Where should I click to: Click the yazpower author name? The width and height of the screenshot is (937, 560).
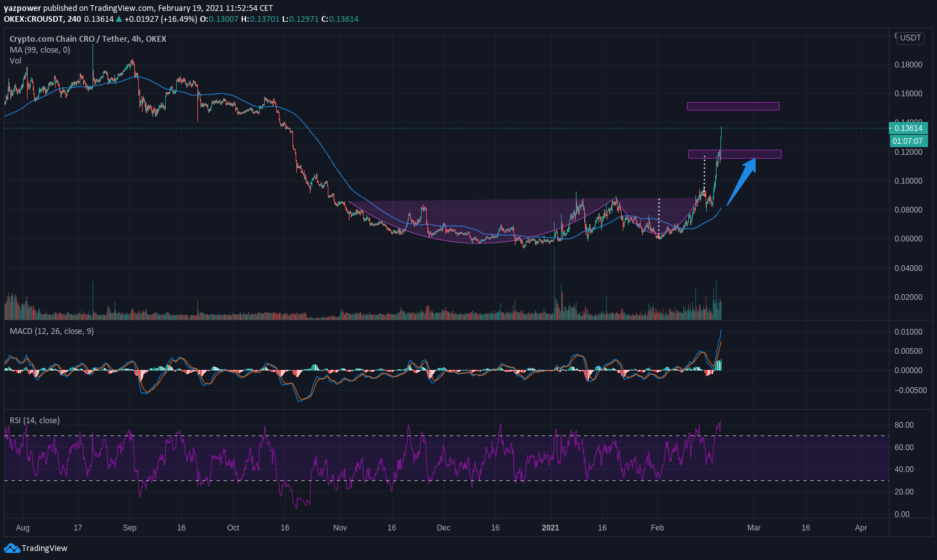(22, 8)
